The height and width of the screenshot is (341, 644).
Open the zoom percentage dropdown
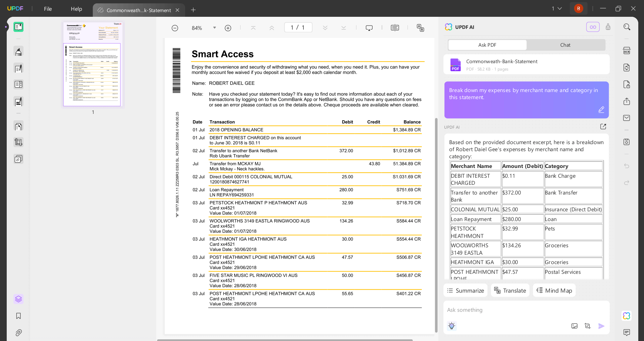(x=214, y=28)
